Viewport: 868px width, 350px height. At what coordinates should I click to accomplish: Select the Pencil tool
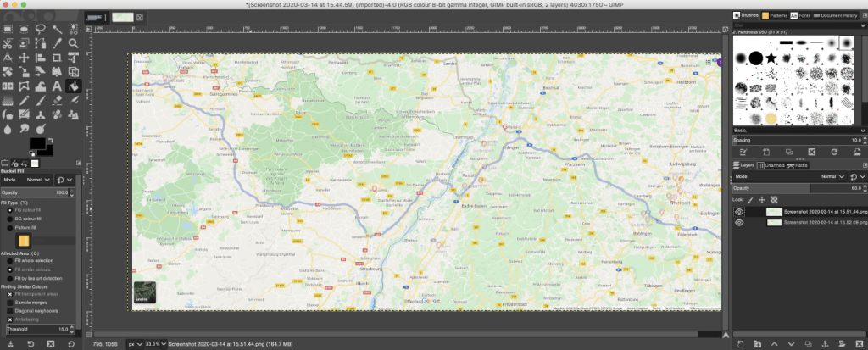point(24,100)
